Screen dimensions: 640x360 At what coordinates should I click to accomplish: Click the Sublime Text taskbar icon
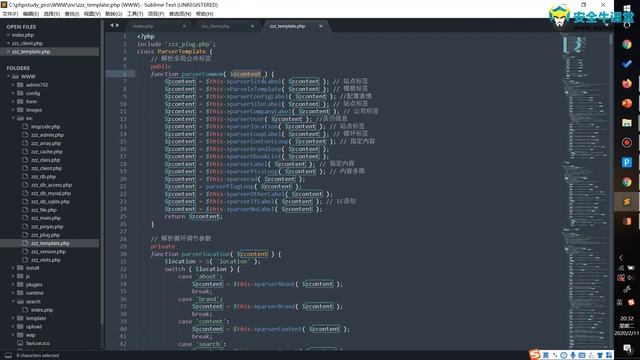(x=627, y=202)
